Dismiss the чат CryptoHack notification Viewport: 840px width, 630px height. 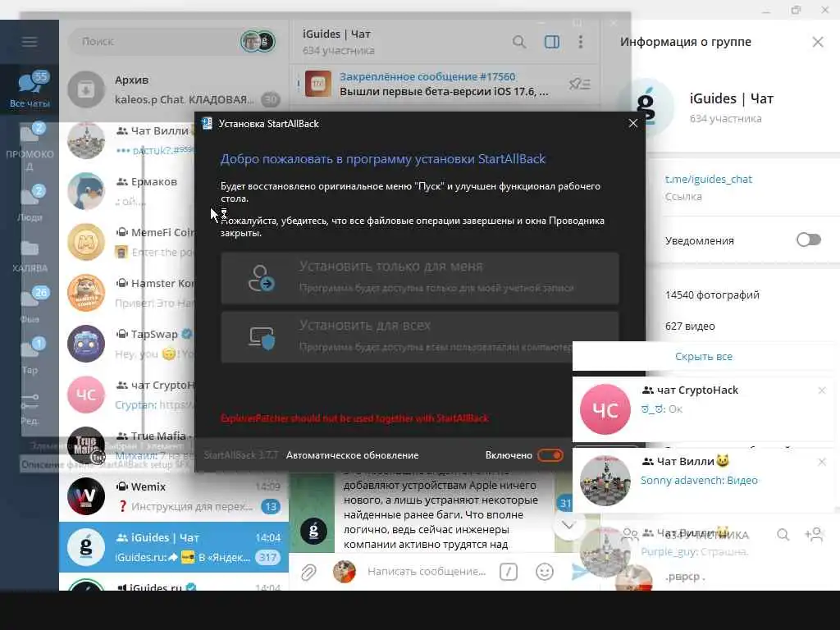click(x=822, y=390)
